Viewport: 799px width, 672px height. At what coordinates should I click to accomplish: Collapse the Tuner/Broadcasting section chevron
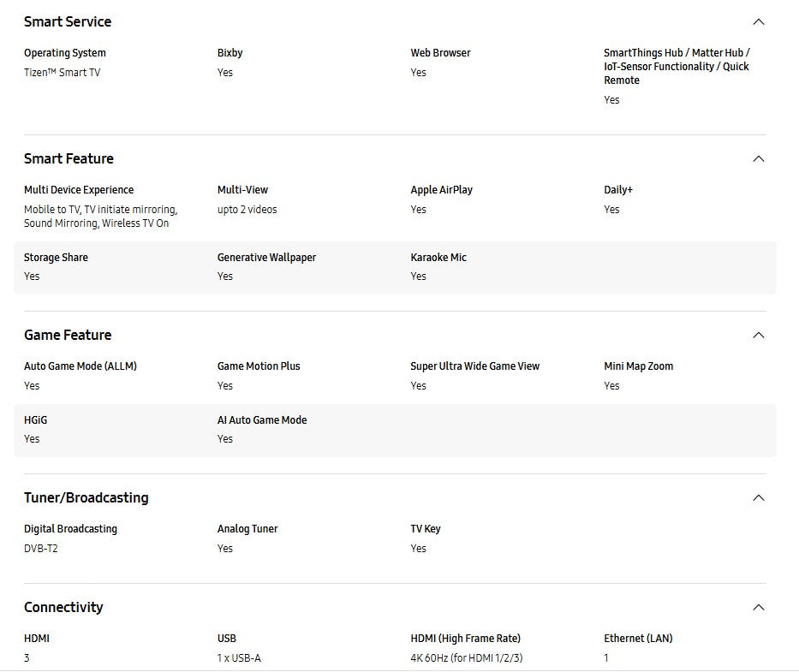point(758,498)
